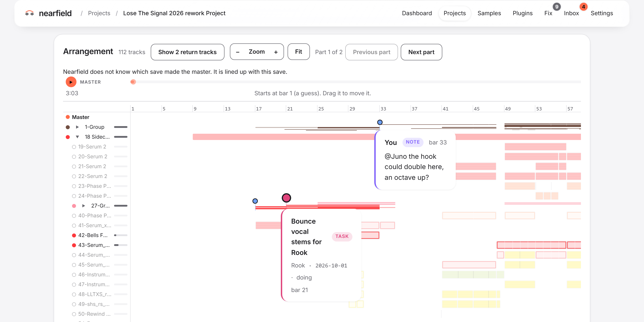Click the master position slider handle
Screen dimensions: 644x322
pos(133,82)
